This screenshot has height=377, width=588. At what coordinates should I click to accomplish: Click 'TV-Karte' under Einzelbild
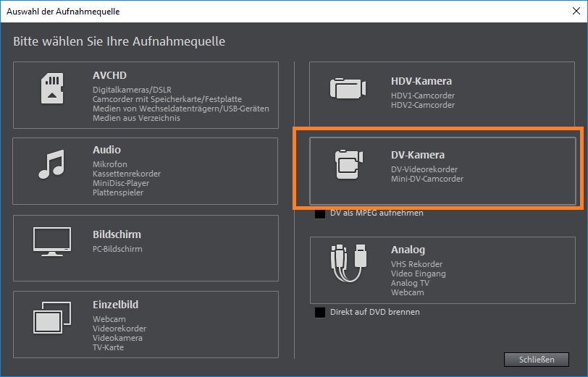tap(108, 347)
